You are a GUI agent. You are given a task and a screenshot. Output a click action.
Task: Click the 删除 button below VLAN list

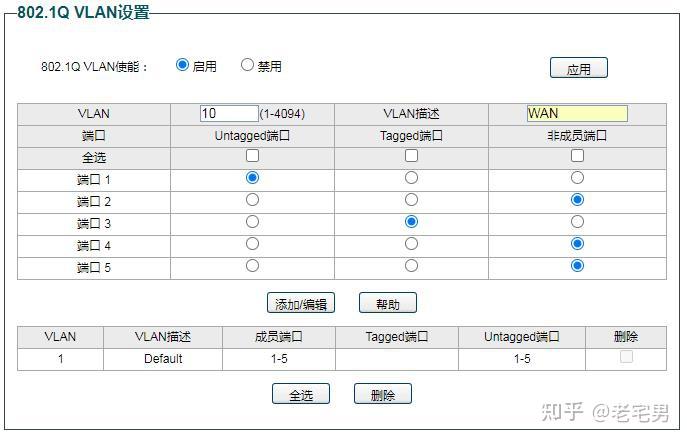click(x=382, y=394)
